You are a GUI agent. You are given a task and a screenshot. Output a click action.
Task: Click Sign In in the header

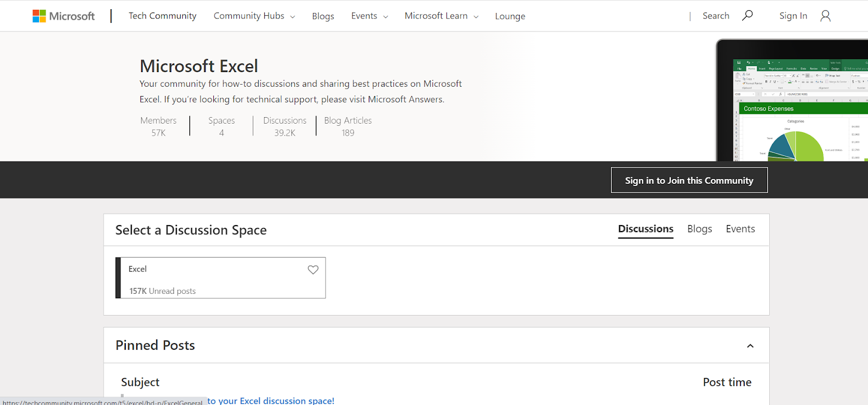pyautogui.click(x=793, y=16)
